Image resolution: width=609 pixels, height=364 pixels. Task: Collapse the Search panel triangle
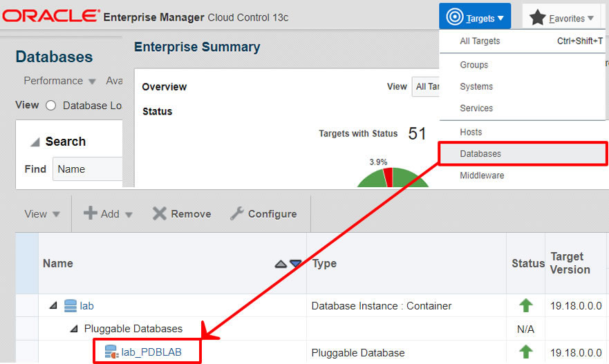[x=35, y=142]
